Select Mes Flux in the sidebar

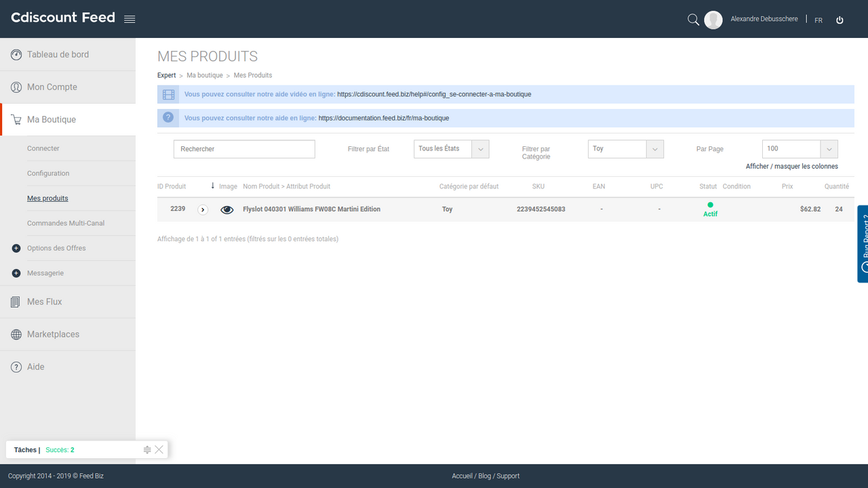pos(44,302)
